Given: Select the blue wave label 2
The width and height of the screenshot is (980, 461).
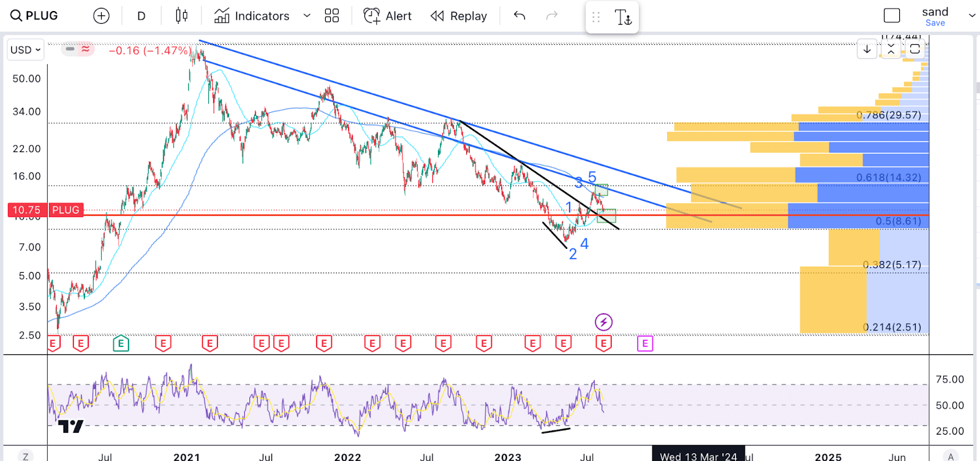Looking at the screenshot, I should point(573,254).
